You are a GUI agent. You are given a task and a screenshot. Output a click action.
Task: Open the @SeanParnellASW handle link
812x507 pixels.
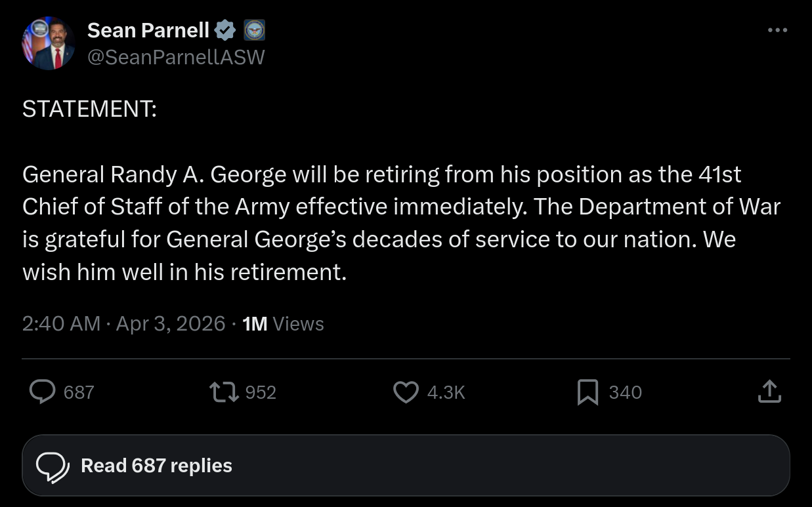tap(175, 58)
